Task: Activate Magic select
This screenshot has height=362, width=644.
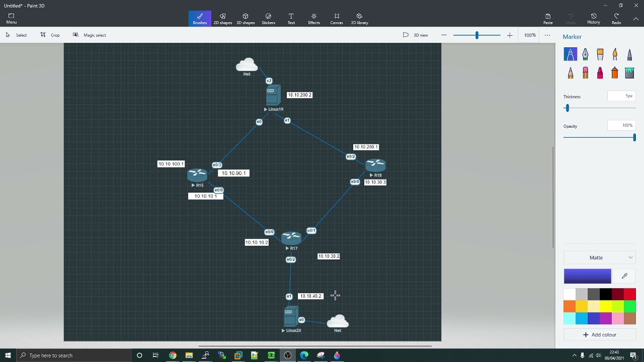Action: click(90, 35)
